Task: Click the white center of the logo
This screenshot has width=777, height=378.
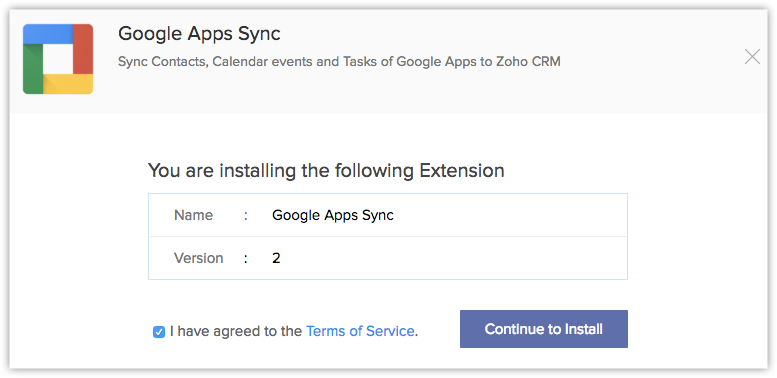Action: 58,59
